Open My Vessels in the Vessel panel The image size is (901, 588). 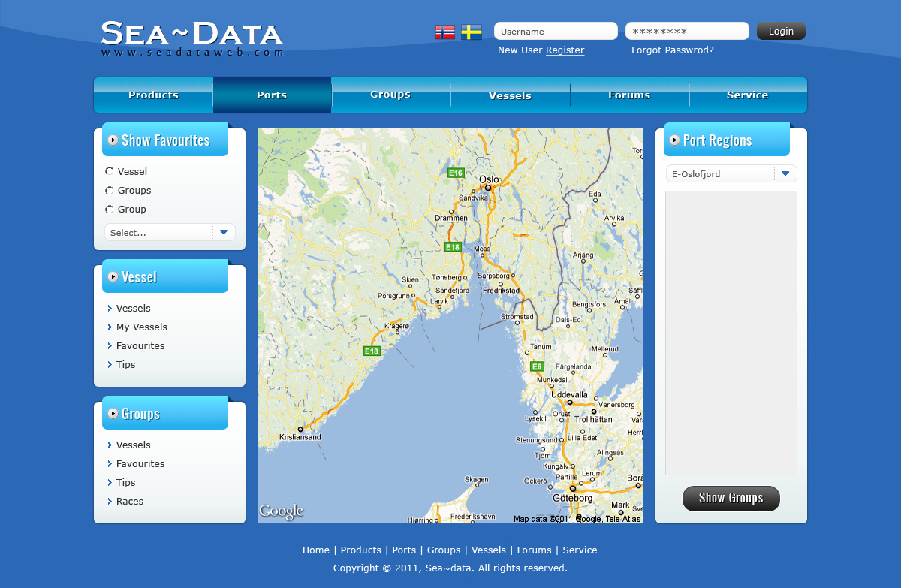click(x=142, y=327)
